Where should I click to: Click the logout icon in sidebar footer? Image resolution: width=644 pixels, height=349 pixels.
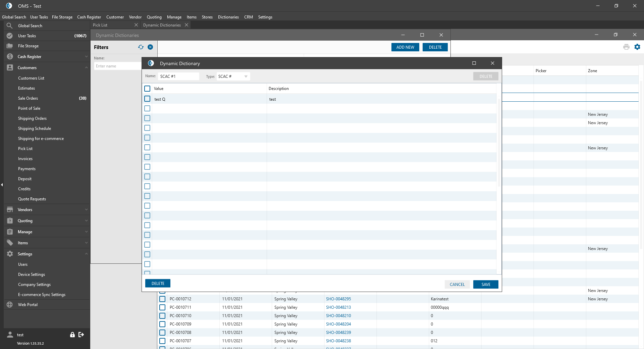click(x=81, y=335)
